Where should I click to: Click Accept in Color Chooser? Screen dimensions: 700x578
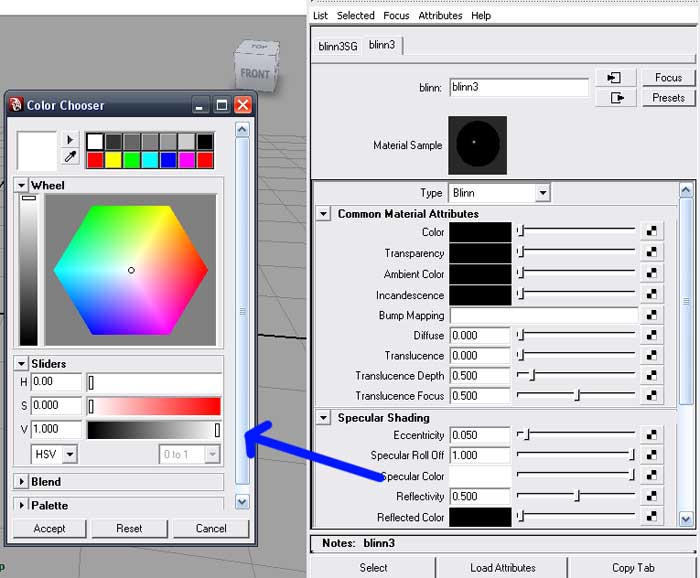coord(49,528)
